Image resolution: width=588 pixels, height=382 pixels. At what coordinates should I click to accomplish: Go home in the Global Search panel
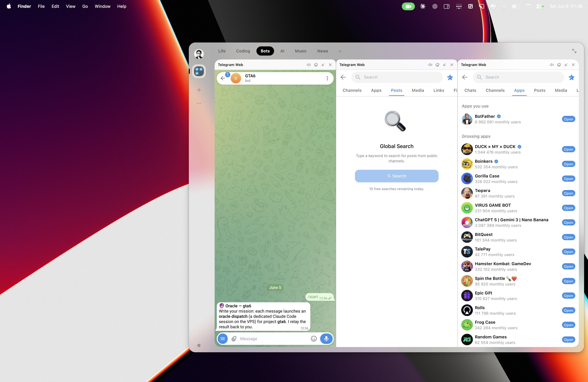click(437, 65)
